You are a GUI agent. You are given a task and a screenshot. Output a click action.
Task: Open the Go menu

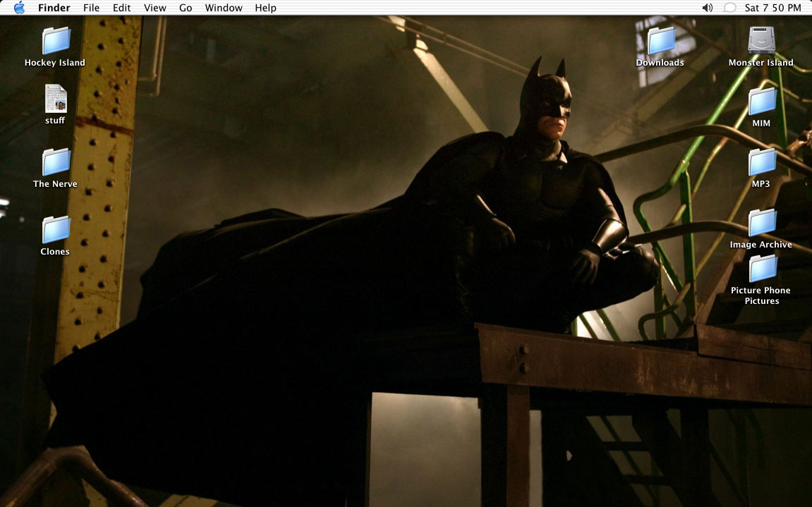(186, 8)
